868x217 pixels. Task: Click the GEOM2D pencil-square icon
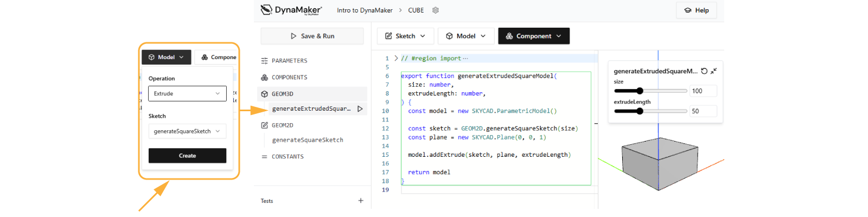[x=264, y=125]
